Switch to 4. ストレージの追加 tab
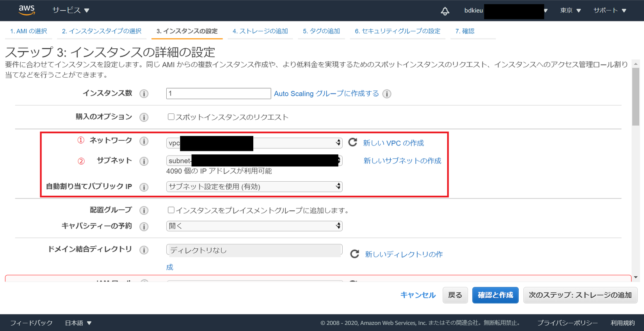The image size is (644, 331). point(260,31)
